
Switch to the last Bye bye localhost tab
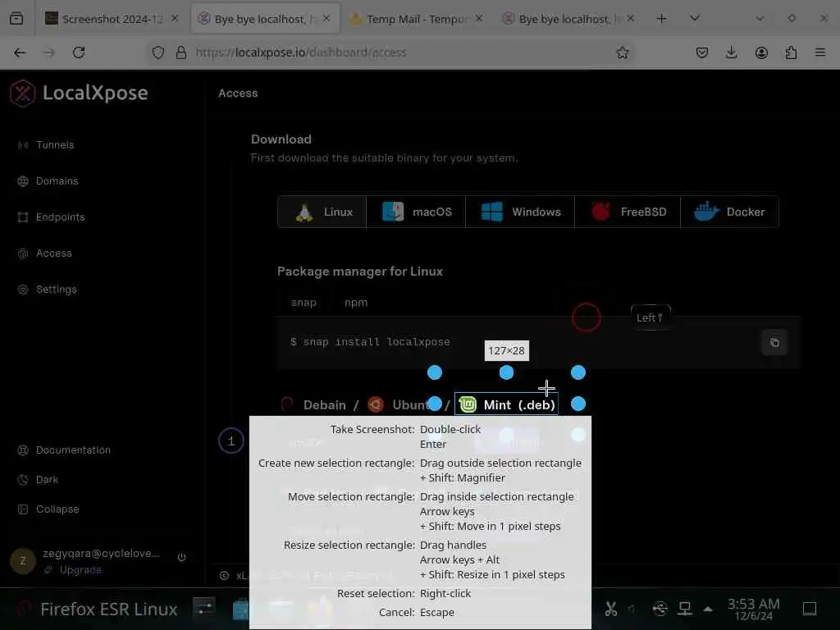click(569, 20)
